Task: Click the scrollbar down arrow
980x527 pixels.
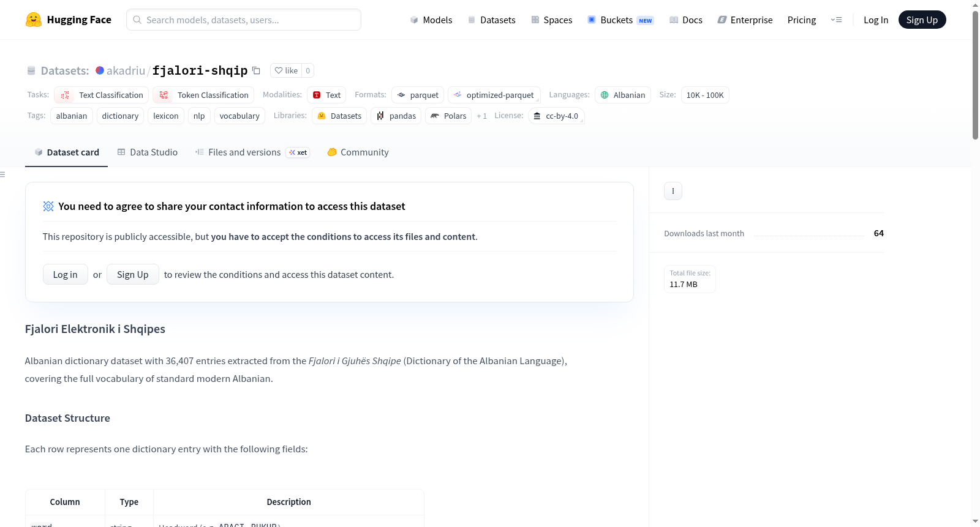Action: [975, 521]
